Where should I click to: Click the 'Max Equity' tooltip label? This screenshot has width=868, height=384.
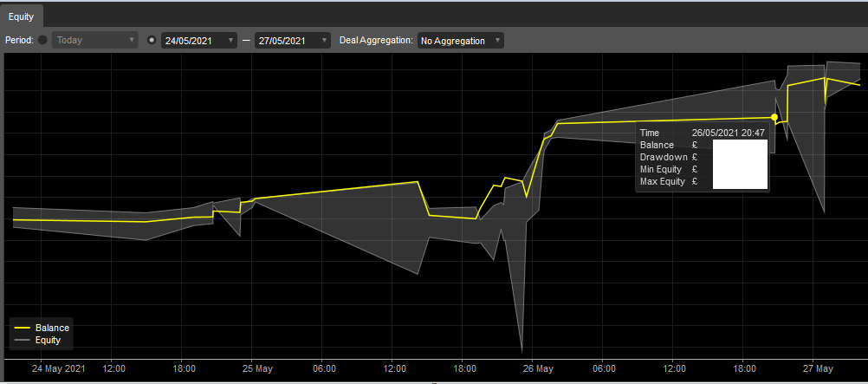pos(663,181)
